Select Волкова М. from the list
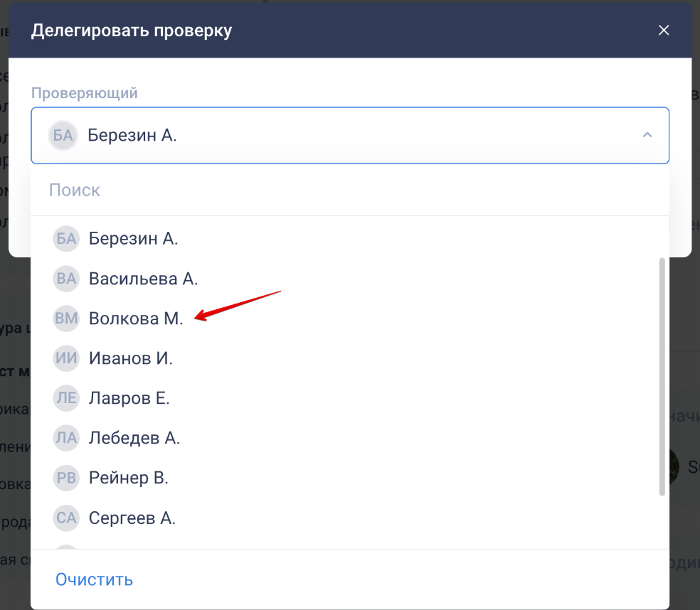This screenshot has width=700, height=610. click(136, 319)
